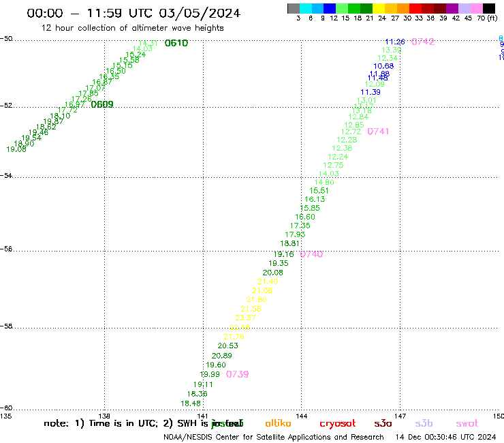504x443 pixels.
Task: Select the 21.76 wave height value
Action: 234,337
